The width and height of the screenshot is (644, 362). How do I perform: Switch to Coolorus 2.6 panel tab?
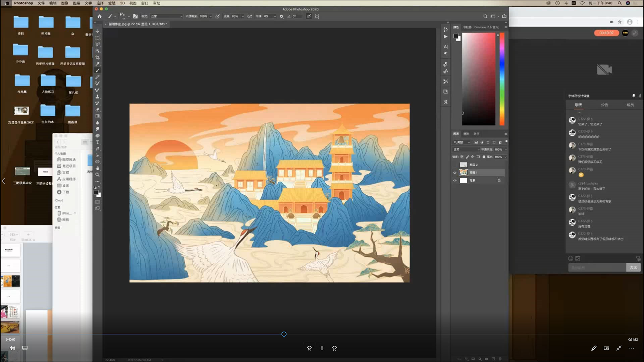pyautogui.click(x=486, y=27)
